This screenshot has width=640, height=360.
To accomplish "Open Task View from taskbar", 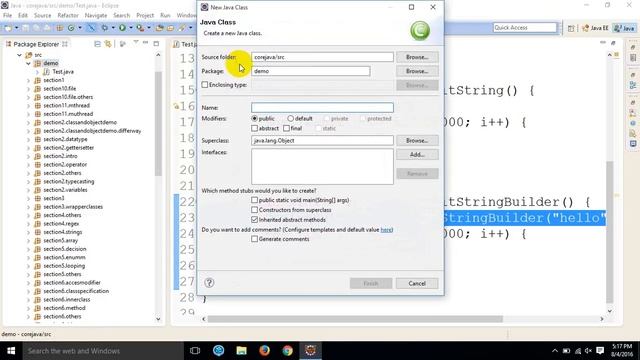I will (x=195, y=351).
